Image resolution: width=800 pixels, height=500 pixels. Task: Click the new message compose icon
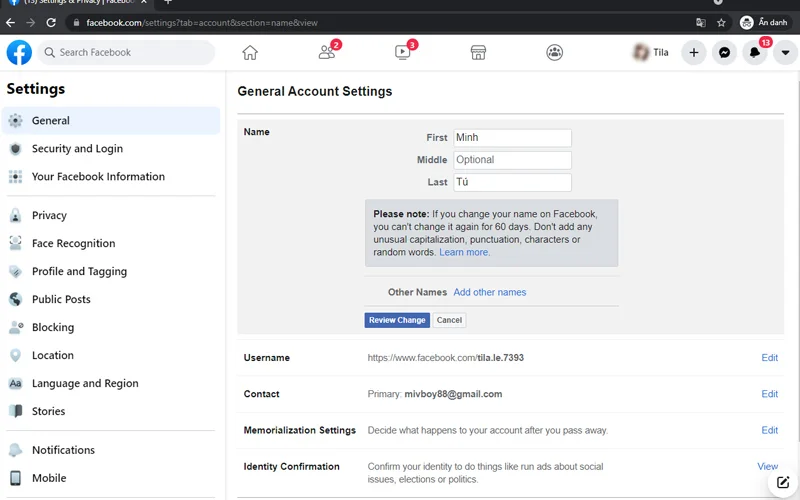783,482
